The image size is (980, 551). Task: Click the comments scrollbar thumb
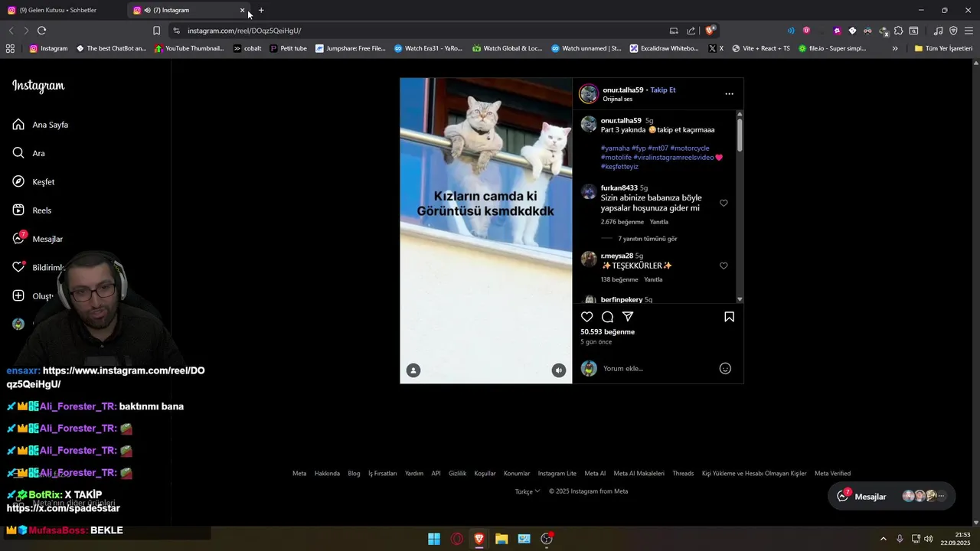click(x=740, y=134)
